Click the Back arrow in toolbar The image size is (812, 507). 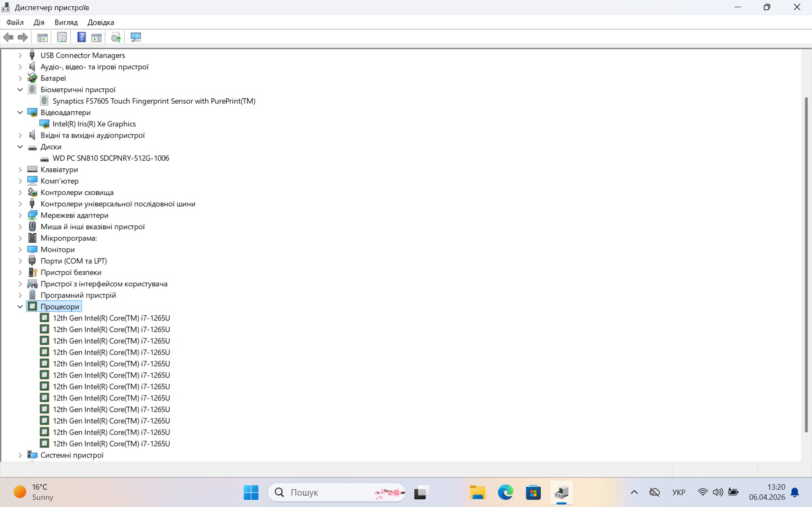pyautogui.click(x=8, y=37)
